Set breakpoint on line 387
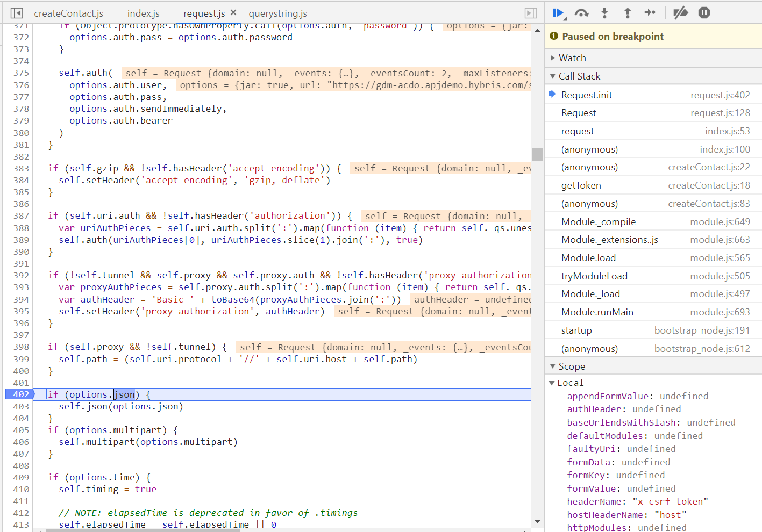762x532 pixels. pos(21,216)
